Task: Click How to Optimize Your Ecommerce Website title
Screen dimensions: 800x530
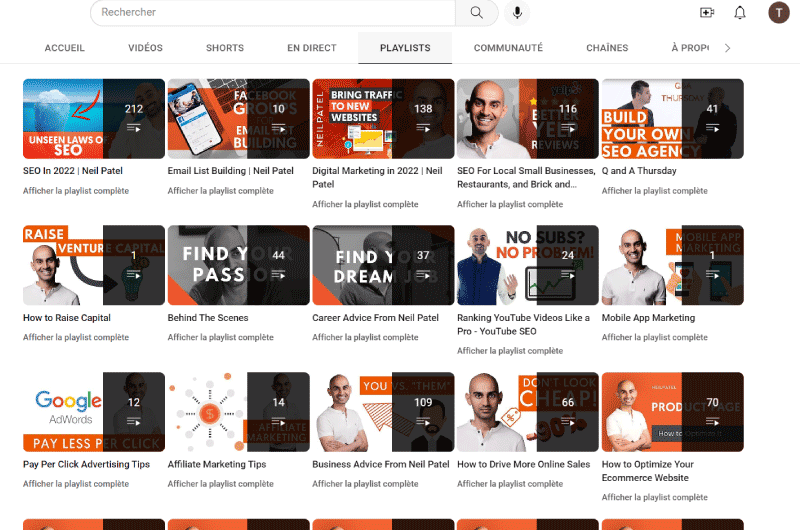Action: tap(647, 471)
